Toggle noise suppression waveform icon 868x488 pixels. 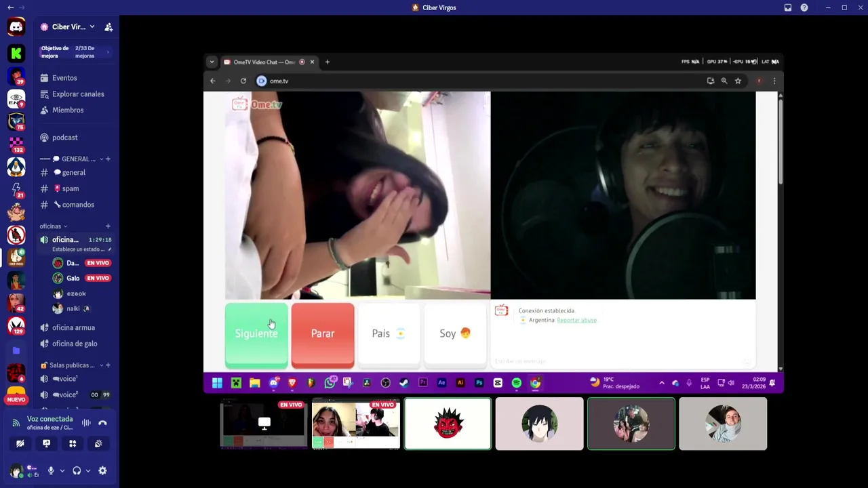[x=86, y=423]
